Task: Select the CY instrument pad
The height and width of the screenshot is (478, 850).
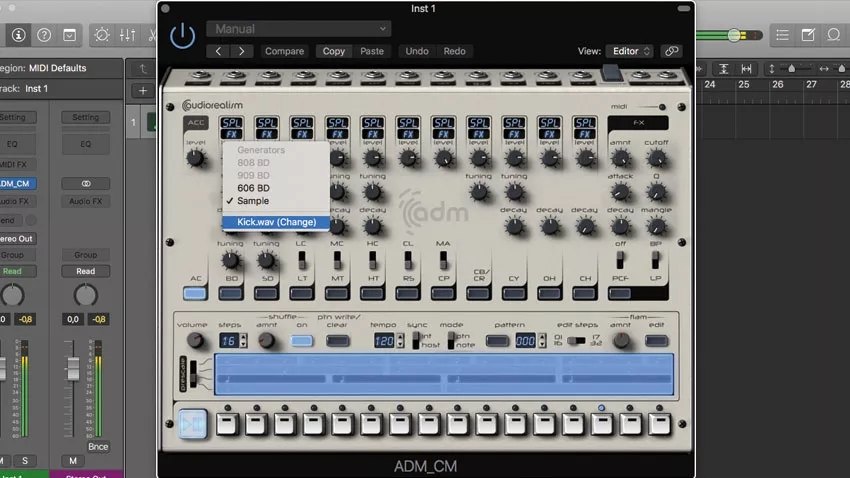Action: 513,293
